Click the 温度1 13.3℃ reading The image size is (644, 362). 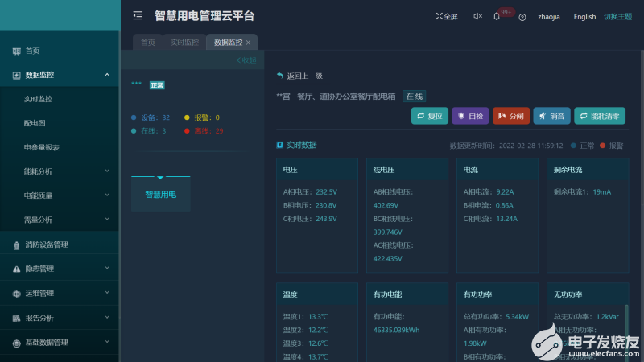[x=306, y=317]
